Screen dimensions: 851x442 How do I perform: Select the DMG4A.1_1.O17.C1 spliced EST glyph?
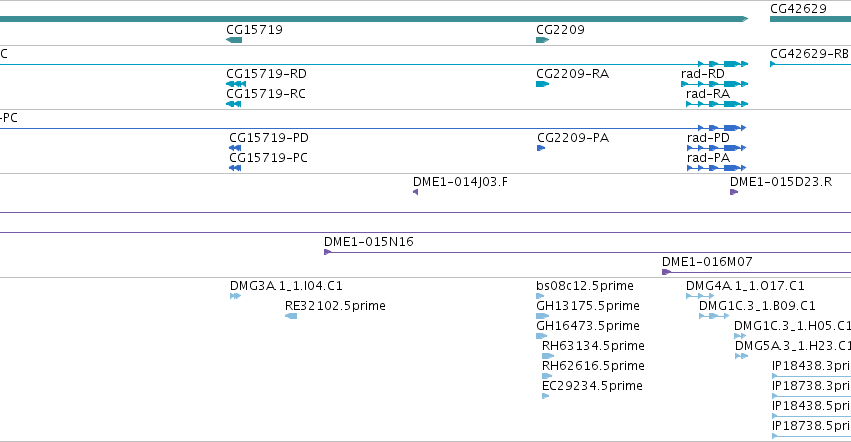pos(700,296)
